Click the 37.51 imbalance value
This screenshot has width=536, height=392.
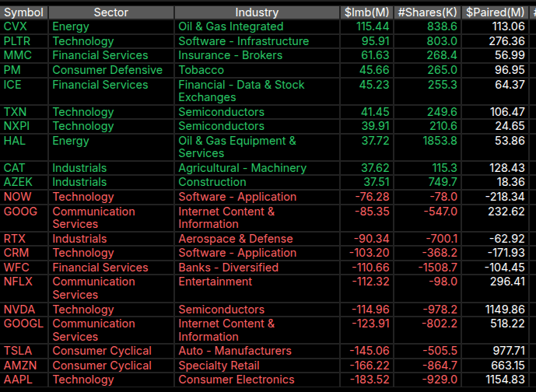(x=377, y=182)
